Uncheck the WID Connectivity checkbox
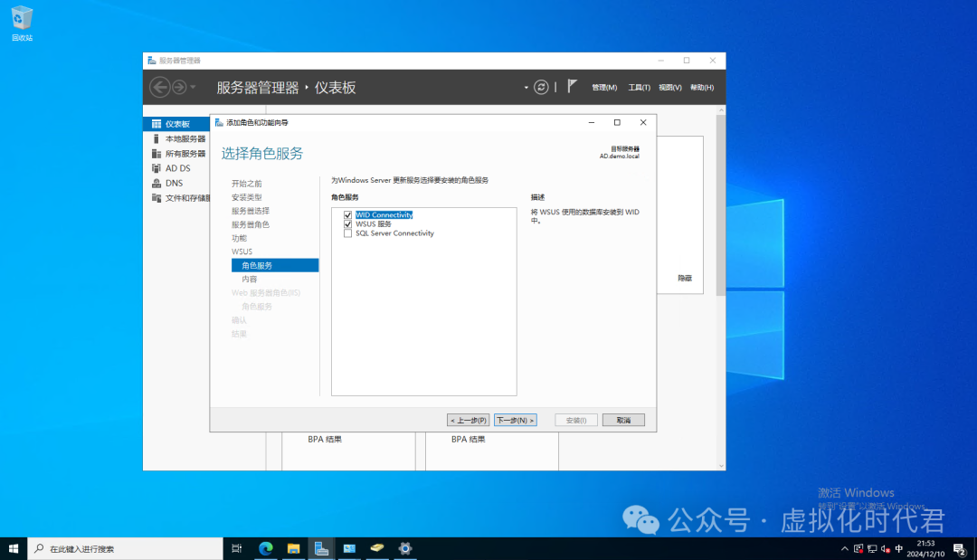The image size is (977, 560). point(347,215)
